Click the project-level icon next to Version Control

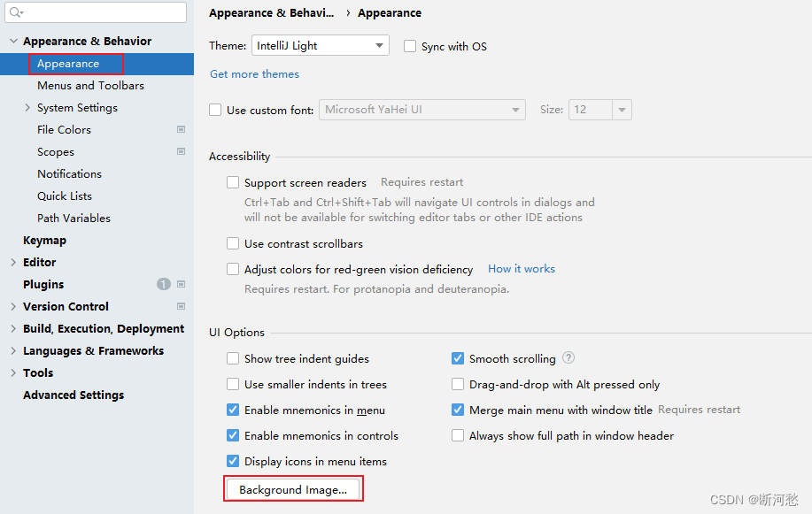tap(181, 306)
